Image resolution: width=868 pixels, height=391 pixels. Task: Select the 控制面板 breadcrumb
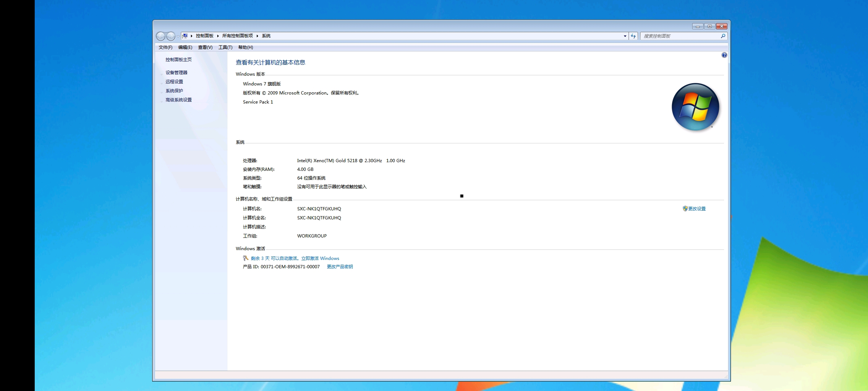point(205,36)
